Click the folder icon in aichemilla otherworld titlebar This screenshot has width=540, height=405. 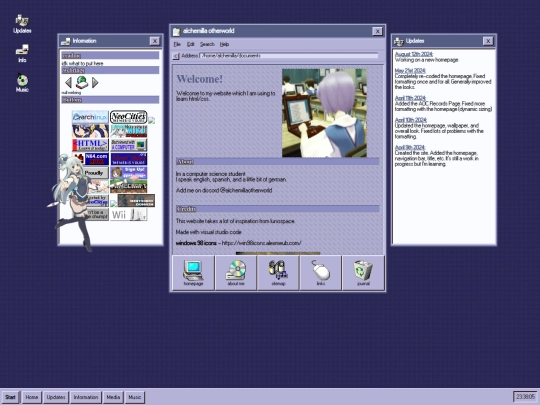[176, 31]
